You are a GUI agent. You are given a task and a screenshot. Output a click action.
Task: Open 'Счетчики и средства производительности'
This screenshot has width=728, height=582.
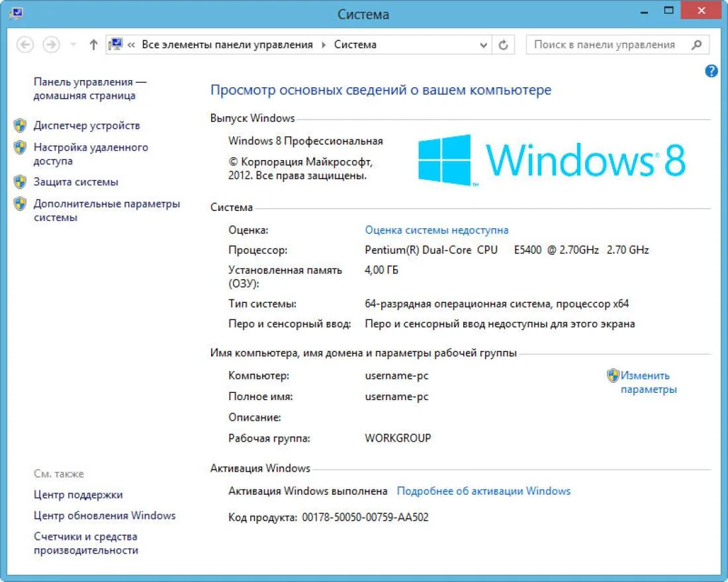click(86, 543)
